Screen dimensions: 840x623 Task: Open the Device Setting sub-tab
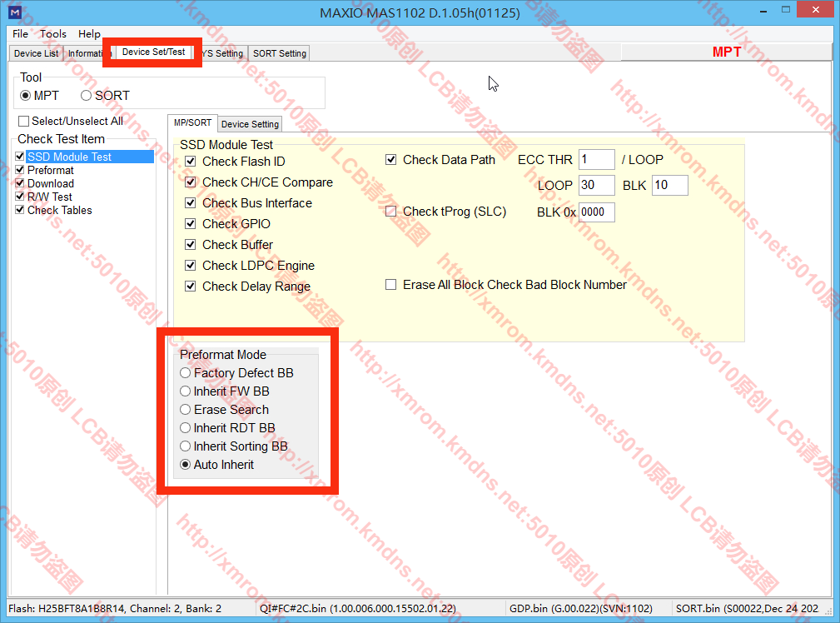click(x=250, y=124)
